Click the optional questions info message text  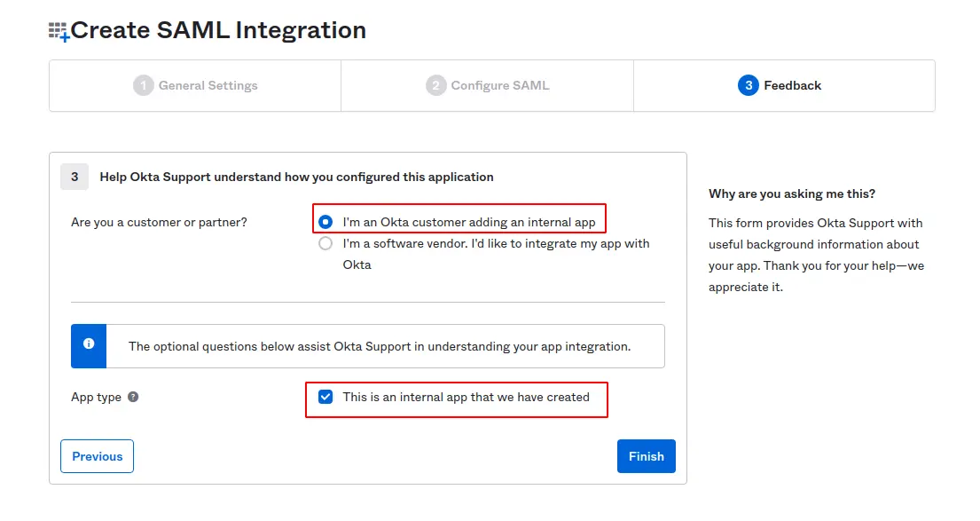tap(380, 346)
